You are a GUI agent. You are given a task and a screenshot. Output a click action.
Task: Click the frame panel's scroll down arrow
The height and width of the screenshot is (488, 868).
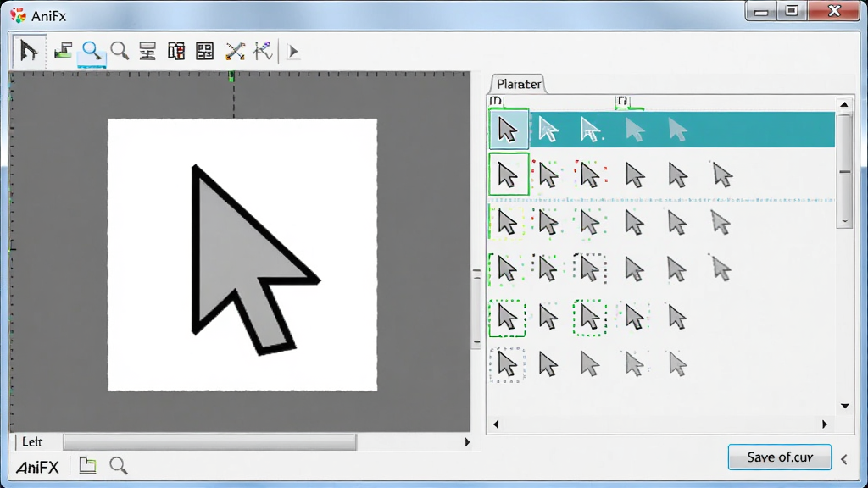pyautogui.click(x=845, y=406)
